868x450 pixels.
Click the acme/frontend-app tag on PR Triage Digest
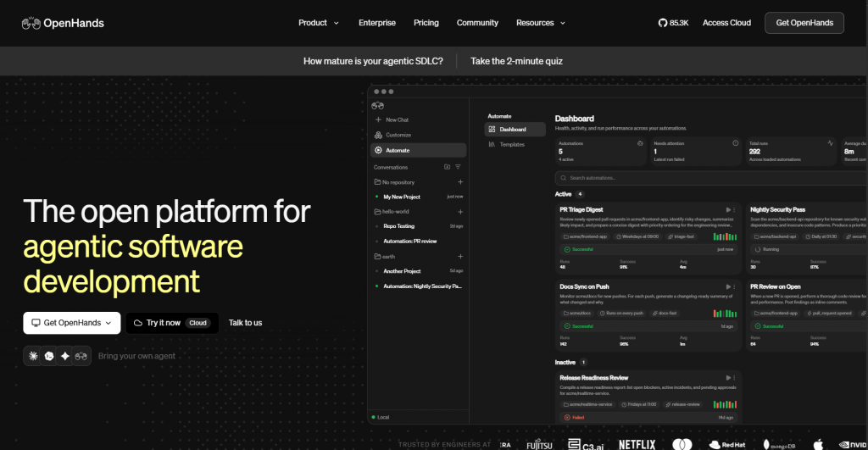[x=585, y=236]
